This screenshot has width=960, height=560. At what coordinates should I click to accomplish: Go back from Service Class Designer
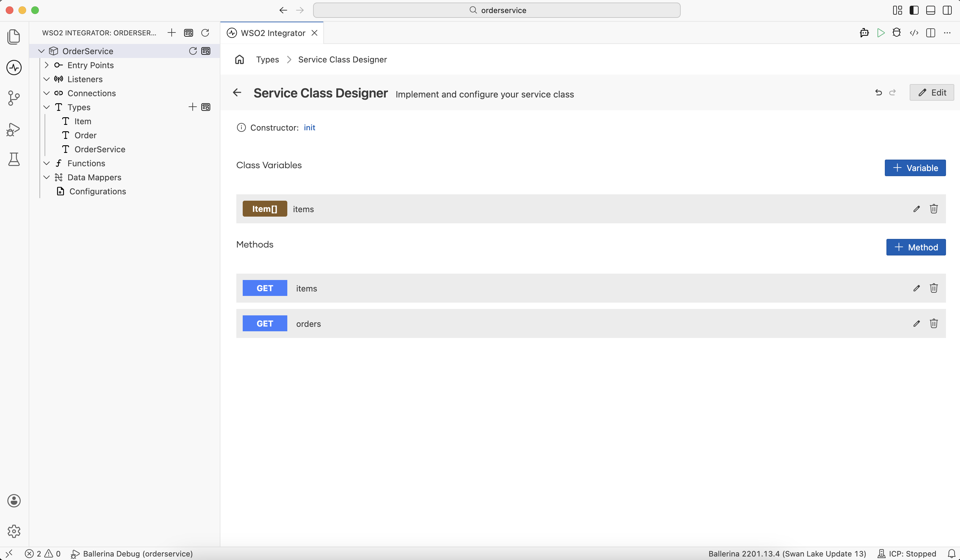pyautogui.click(x=237, y=93)
